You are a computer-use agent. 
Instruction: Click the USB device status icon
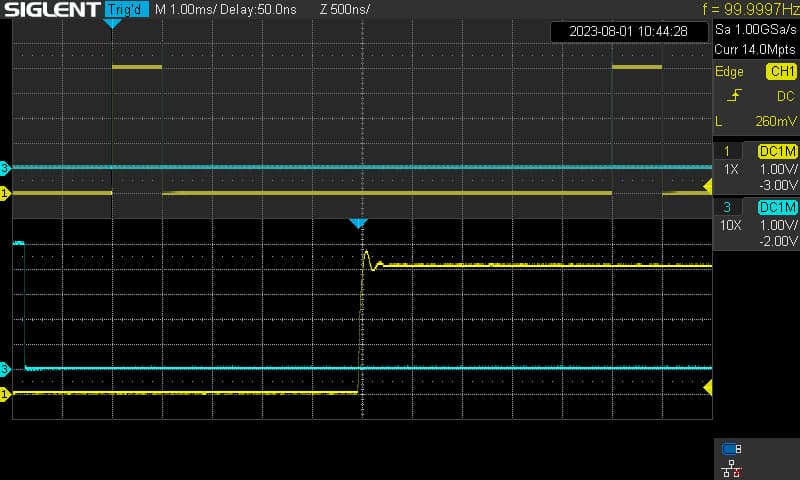pyautogui.click(x=732, y=449)
